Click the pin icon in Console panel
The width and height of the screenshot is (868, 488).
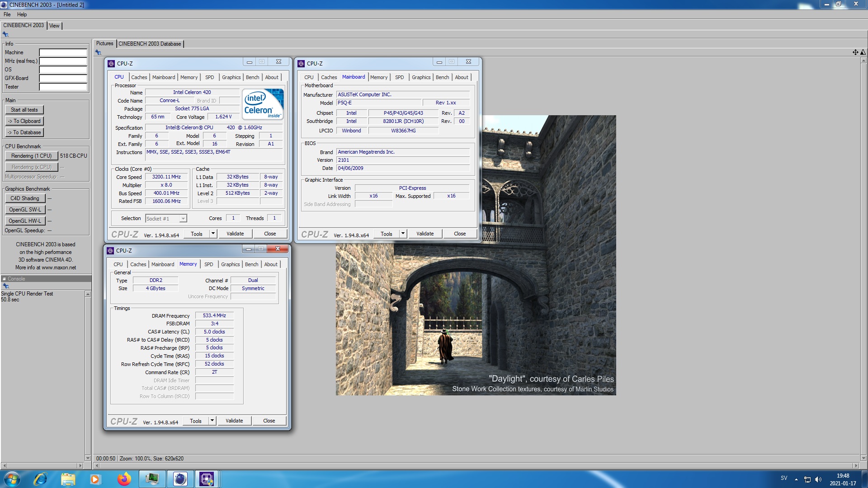tap(6, 286)
